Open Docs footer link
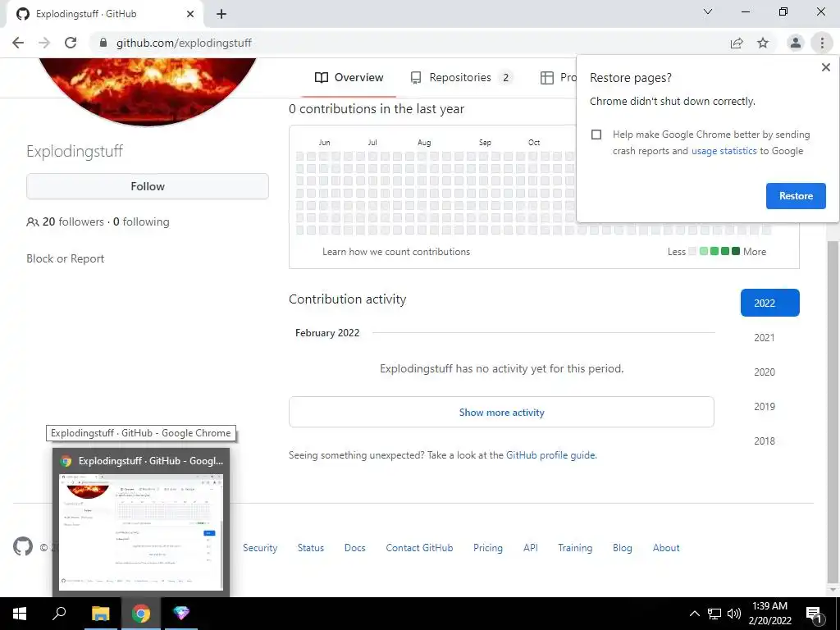 tap(354, 548)
